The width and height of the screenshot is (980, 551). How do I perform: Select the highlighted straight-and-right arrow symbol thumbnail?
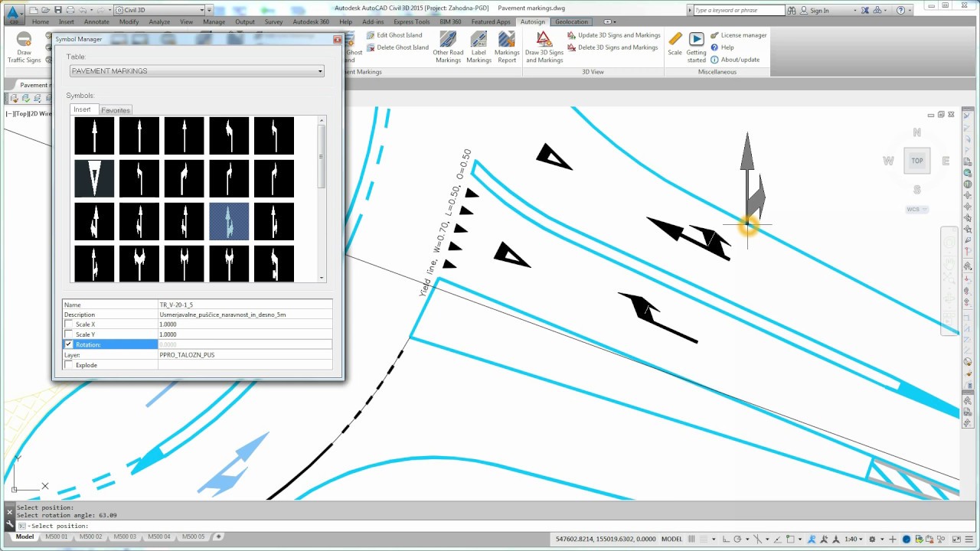click(229, 221)
